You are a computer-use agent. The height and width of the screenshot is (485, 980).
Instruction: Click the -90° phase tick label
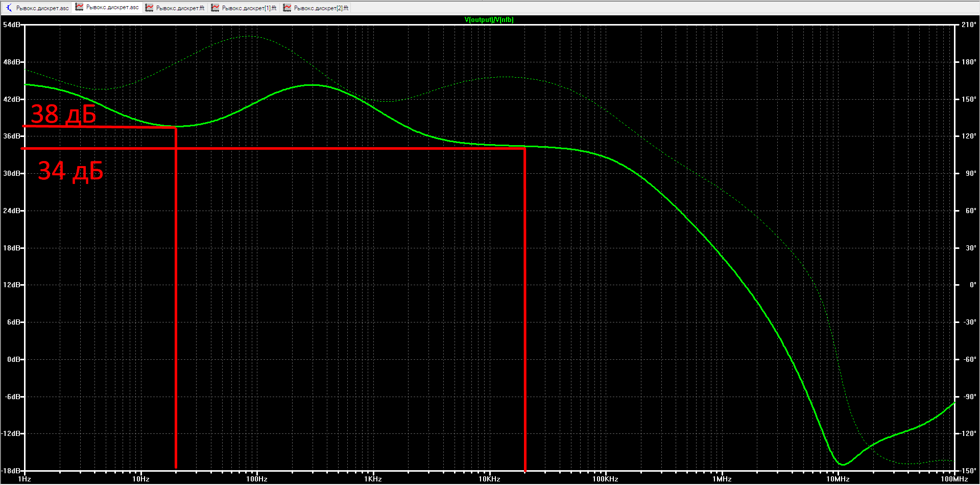pos(970,397)
